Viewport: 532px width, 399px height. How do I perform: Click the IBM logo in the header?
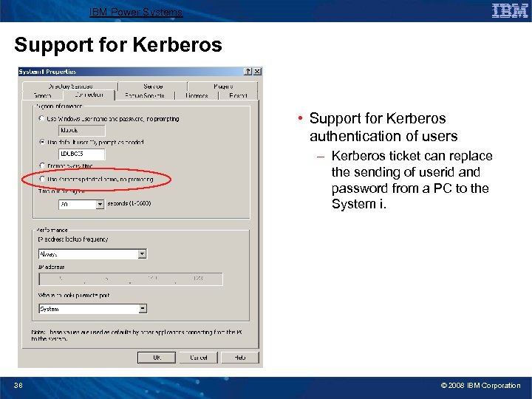point(510,11)
